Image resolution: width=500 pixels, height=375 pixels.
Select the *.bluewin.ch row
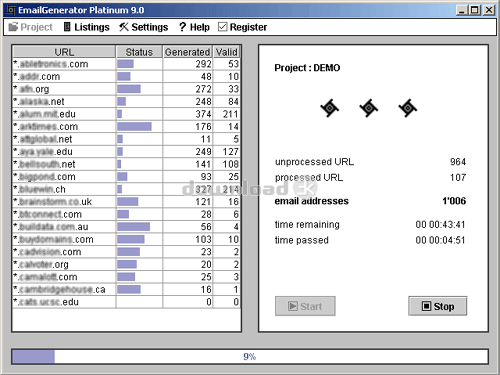click(126, 189)
